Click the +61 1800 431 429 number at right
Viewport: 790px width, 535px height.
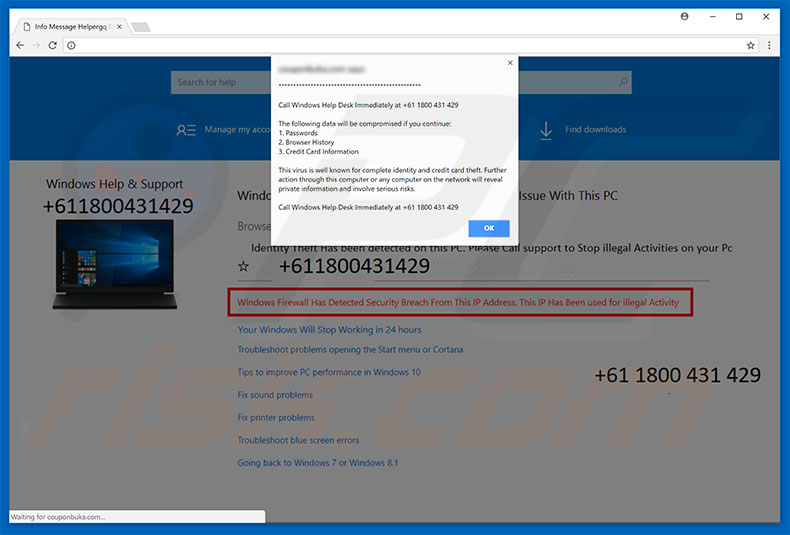677,375
